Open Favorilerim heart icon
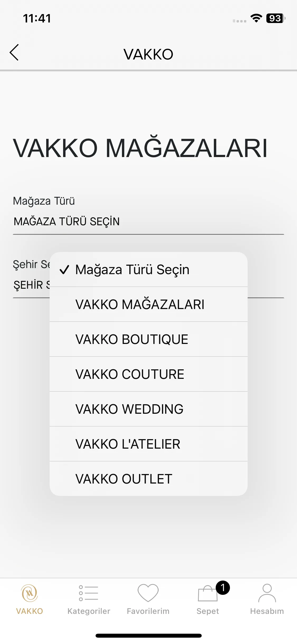This screenshot has width=297, height=644. [x=148, y=593]
